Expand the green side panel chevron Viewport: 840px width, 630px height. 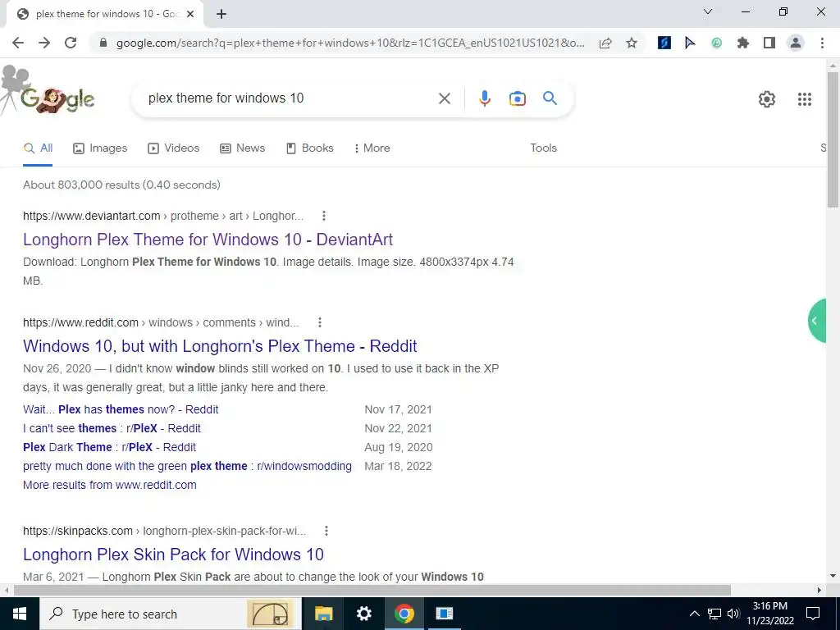coord(816,321)
